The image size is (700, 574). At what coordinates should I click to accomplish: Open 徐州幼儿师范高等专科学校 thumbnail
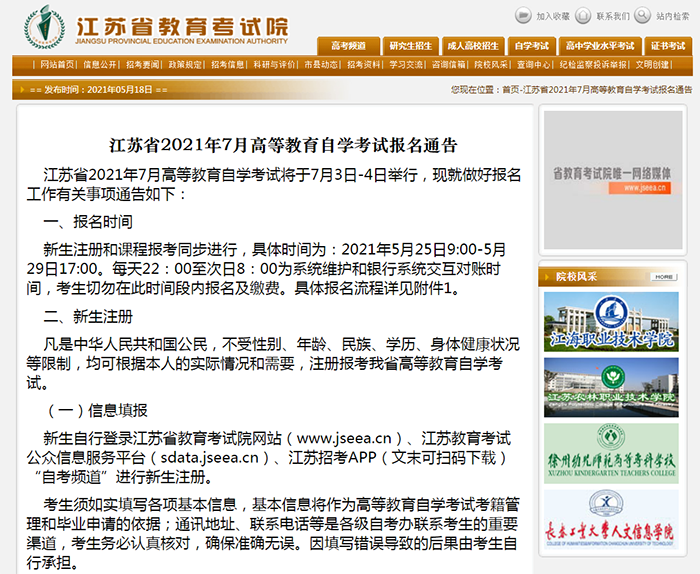(x=611, y=453)
